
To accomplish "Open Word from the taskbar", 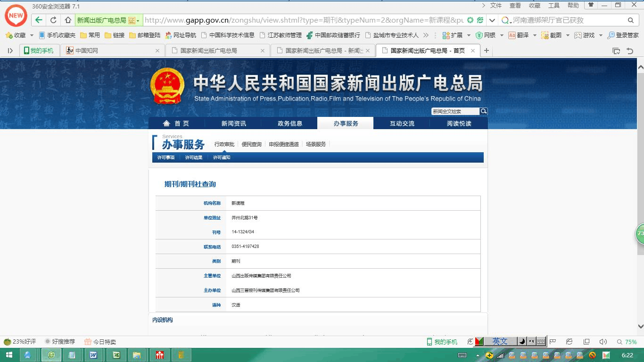I will [93, 355].
